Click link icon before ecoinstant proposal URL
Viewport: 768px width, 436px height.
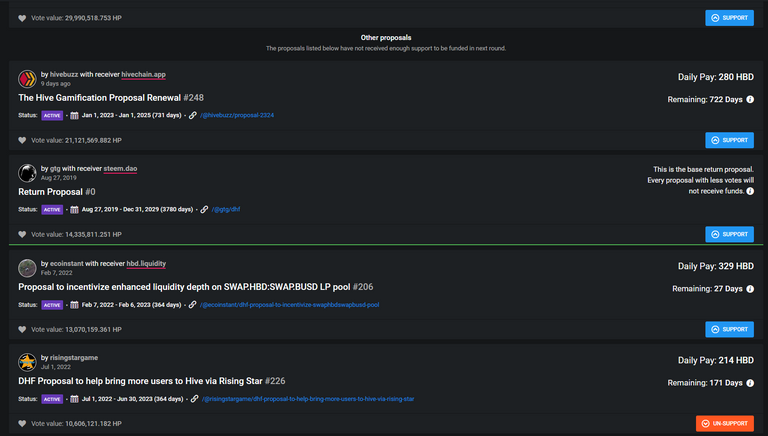(x=192, y=305)
